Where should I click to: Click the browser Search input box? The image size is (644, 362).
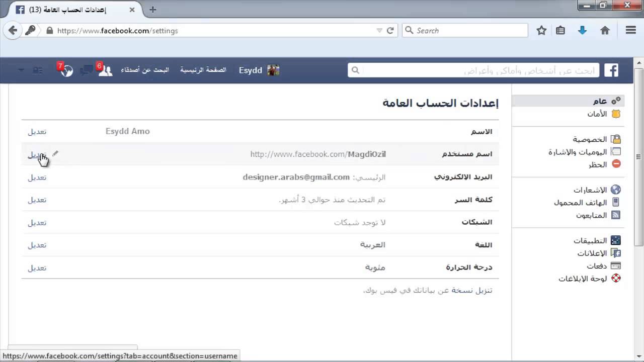[x=465, y=31]
